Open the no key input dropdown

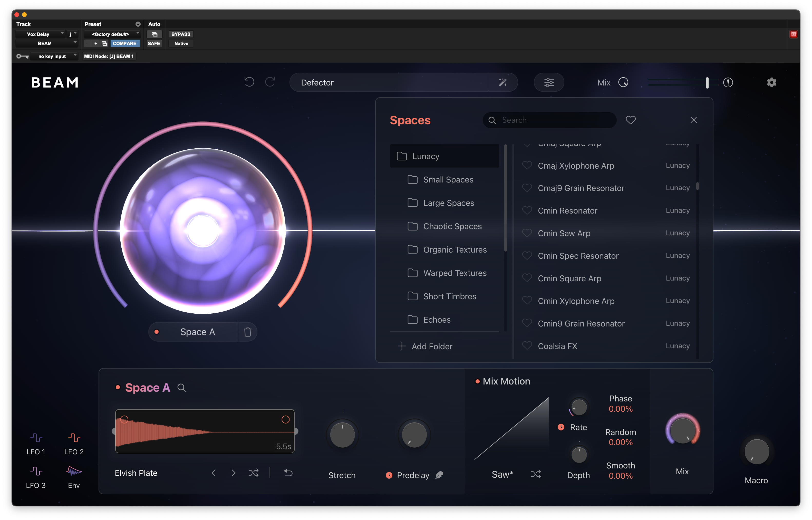[53, 56]
